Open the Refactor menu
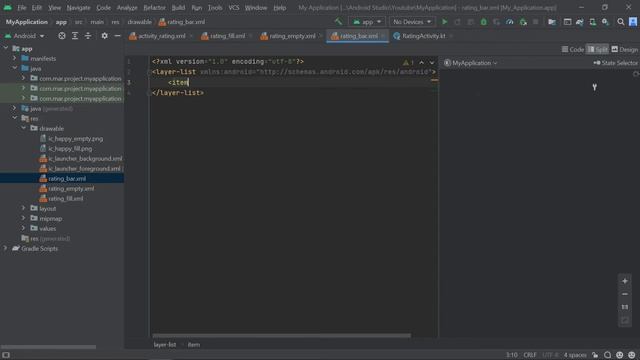This screenshot has width=640, height=360. tap(154, 8)
